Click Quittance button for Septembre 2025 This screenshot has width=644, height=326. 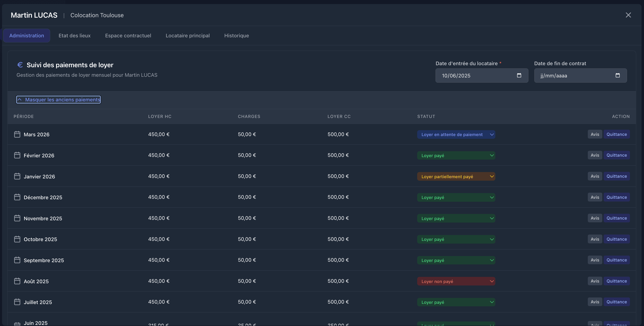[x=617, y=260]
